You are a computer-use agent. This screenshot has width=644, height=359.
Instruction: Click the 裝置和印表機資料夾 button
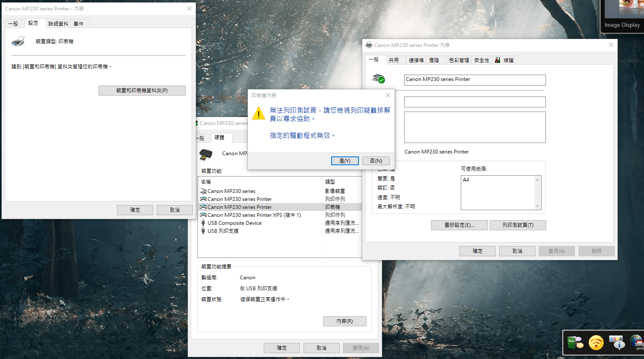[142, 90]
